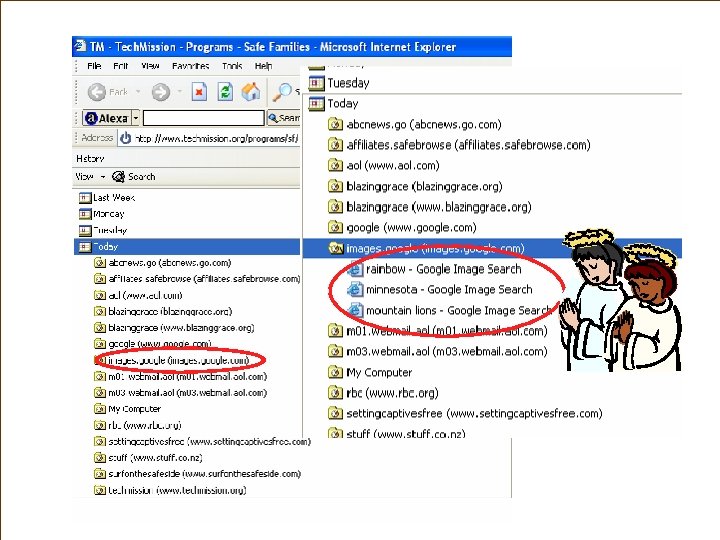Click the Alexa Search button
The width and height of the screenshot is (720, 540).
(x=284, y=118)
